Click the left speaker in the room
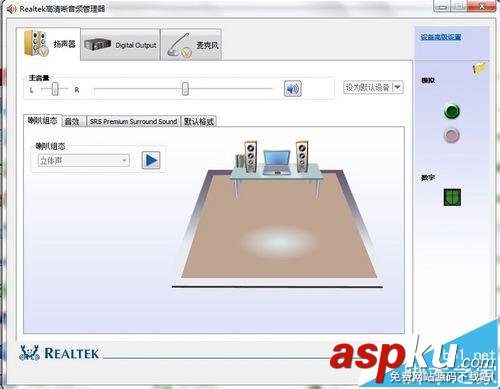Screen dimensions: 500x389 (251, 157)
